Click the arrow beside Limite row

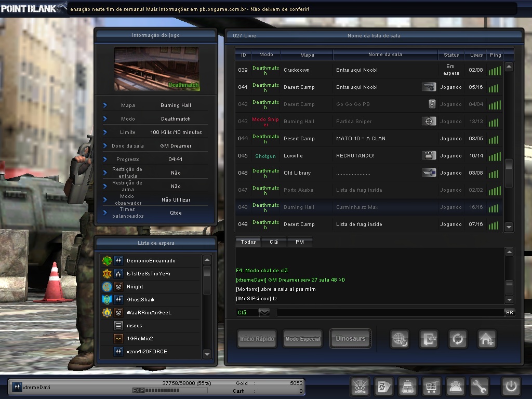[105, 132]
